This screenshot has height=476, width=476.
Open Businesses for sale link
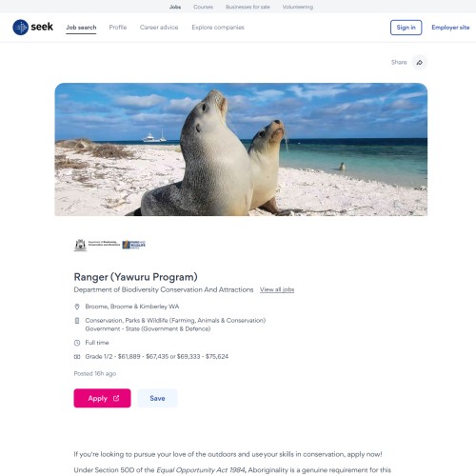point(248,7)
